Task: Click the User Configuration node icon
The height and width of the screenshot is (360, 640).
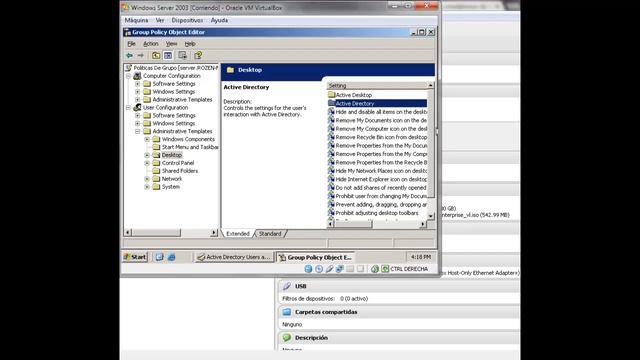Action: pos(137,107)
